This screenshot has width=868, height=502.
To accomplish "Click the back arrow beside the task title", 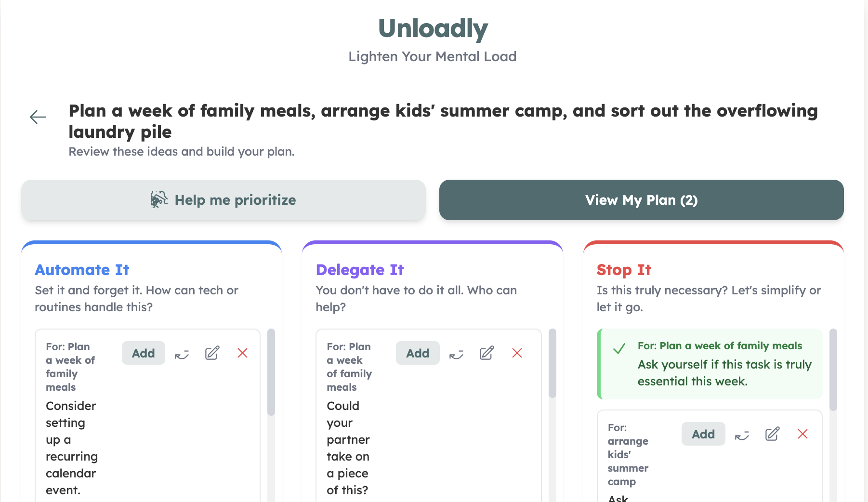I will tap(38, 117).
